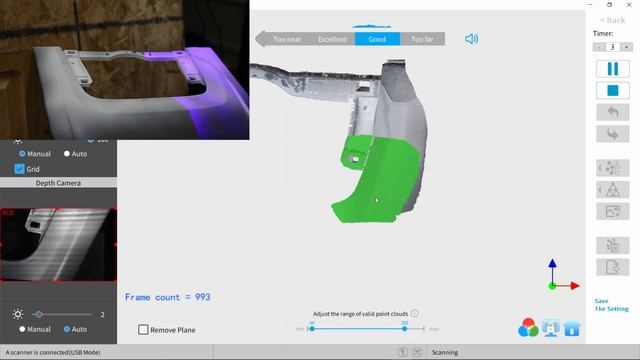Stop the scan with the square button

[612, 91]
